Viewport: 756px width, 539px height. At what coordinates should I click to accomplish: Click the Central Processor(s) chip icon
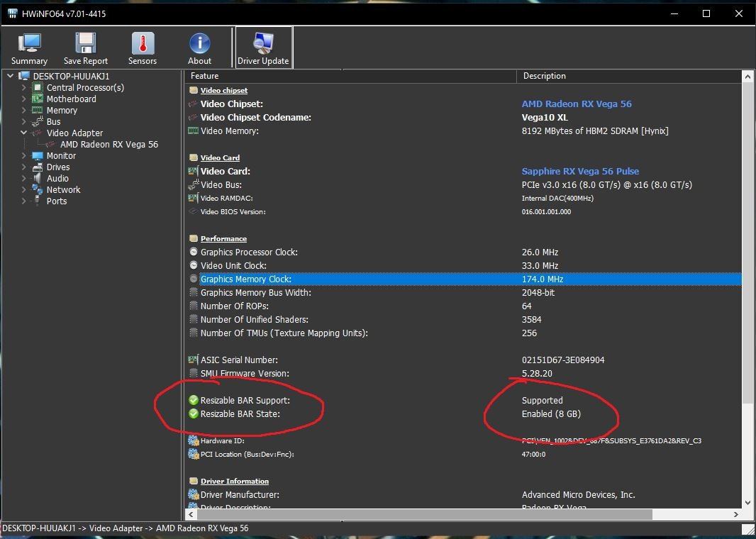[x=38, y=88]
